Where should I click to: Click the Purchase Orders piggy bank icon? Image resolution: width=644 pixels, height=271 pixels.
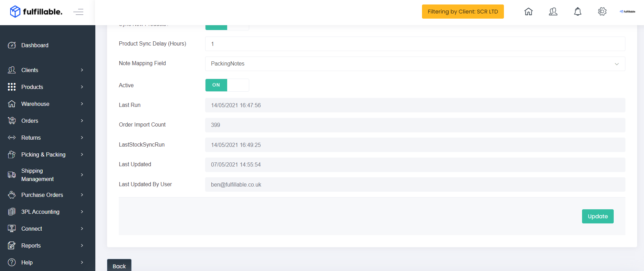12,195
